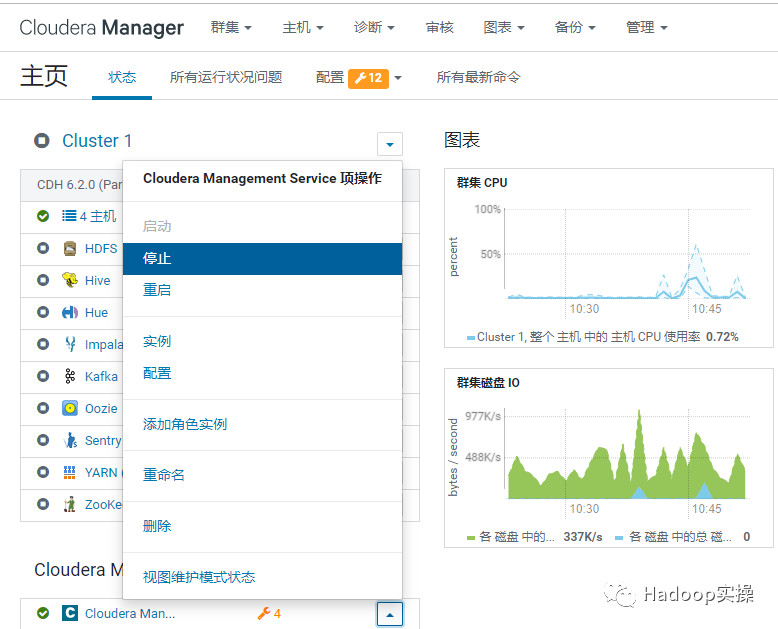
Task: Click the 配置 12 warnings badge
Action: point(367,78)
